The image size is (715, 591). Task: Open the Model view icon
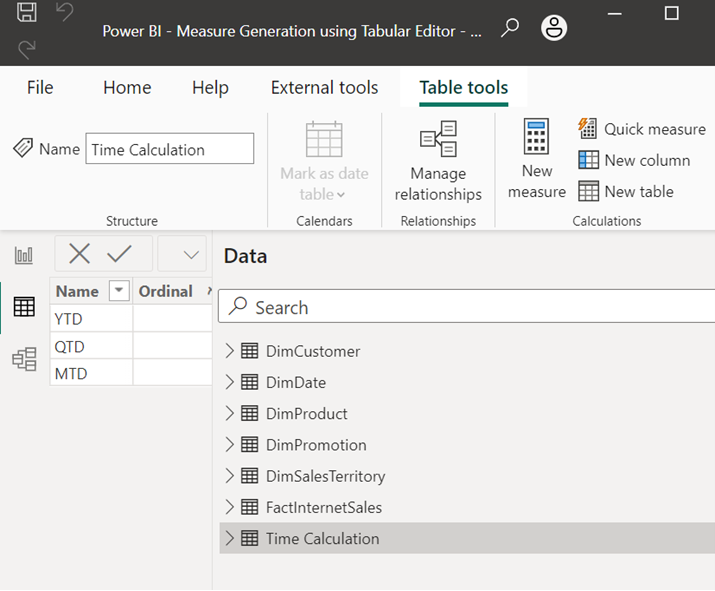tap(24, 359)
